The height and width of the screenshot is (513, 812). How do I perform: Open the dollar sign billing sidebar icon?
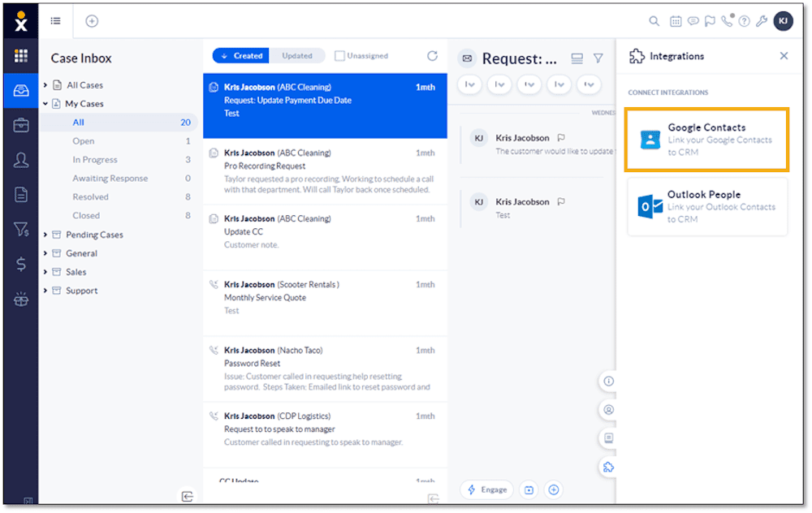[21, 264]
